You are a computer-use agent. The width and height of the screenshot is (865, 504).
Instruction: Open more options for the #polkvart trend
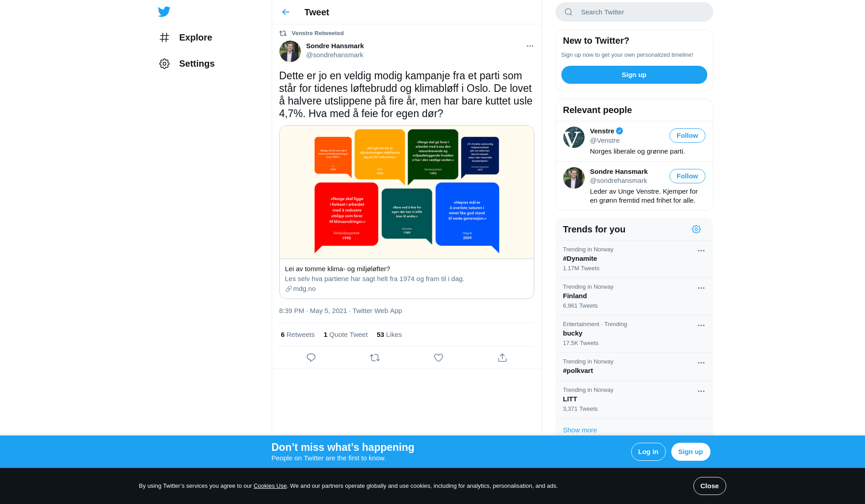pos(701,363)
